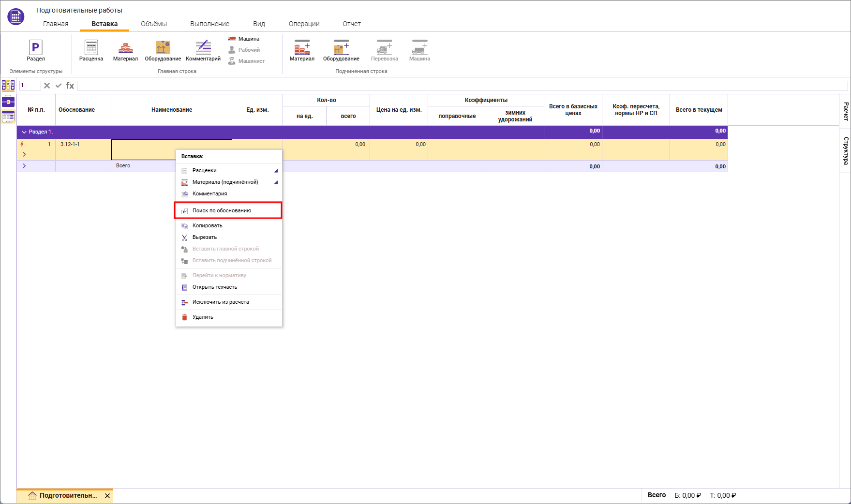Image resolution: width=851 pixels, height=504 pixels.
Task: Switch to the Объёмы ribbon tab
Action: tap(153, 24)
